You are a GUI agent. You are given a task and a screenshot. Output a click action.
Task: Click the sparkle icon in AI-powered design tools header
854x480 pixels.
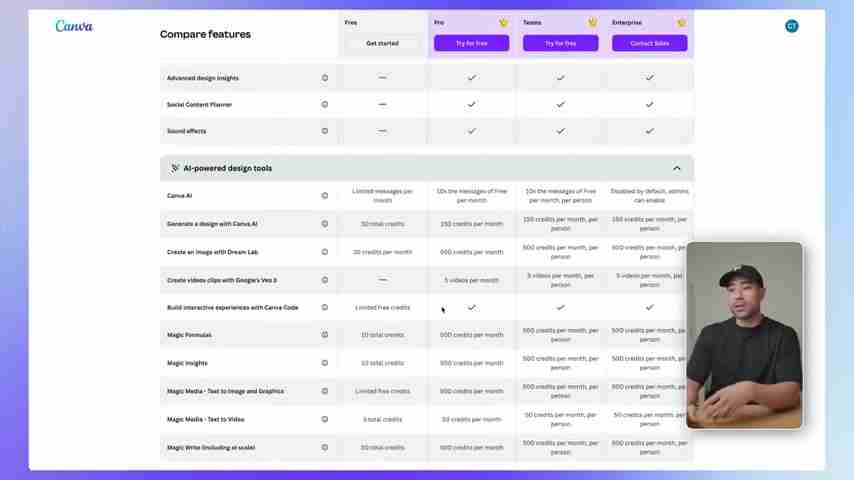(x=175, y=168)
